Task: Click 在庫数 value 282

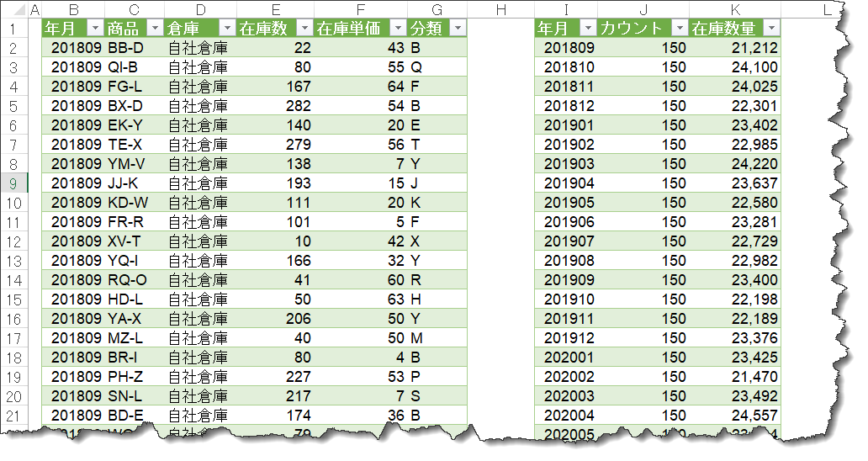Action: pos(275,106)
